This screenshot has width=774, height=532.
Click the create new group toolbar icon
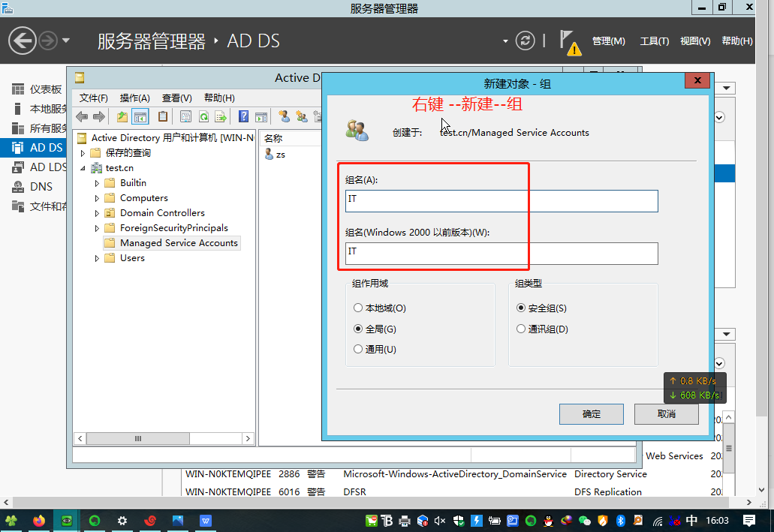click(302, 117)
